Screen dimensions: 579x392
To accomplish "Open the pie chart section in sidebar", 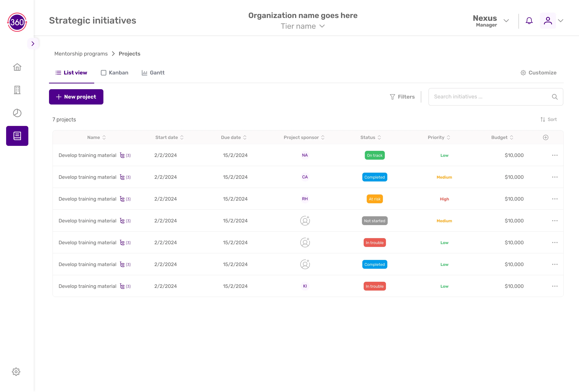I will pyautogui.click(x=17, y=113).
